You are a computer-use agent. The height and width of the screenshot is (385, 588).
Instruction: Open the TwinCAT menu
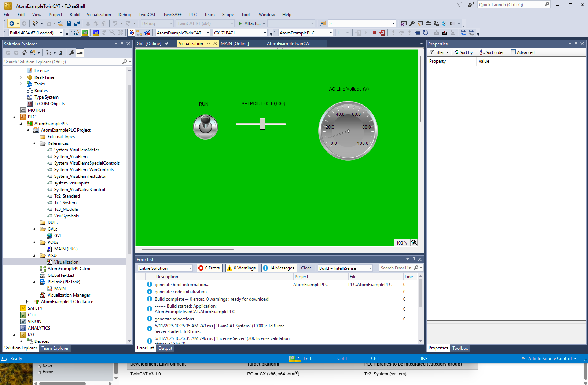tap(147, 15)
